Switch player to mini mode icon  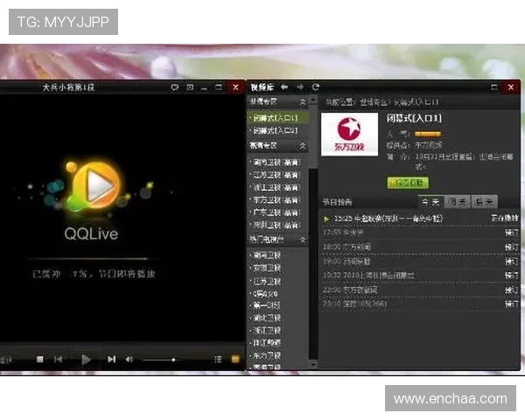click(x=190, y=87)
